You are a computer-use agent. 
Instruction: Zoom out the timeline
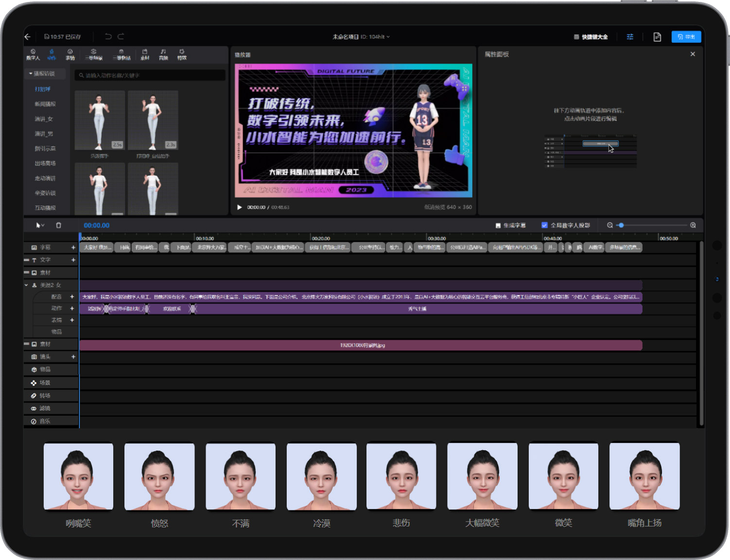pyautogui.click(x=609, y=225)
